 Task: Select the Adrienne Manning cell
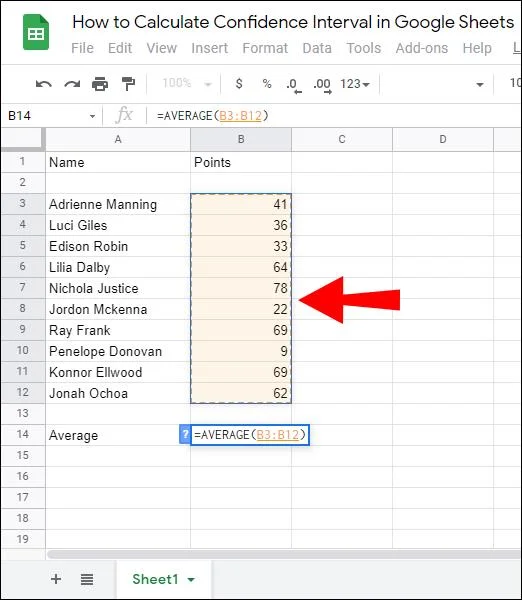tap(118, 204)
